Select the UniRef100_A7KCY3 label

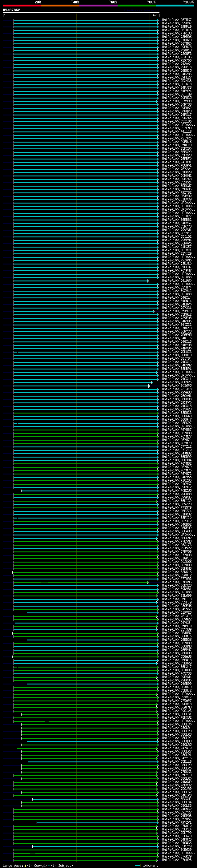pyautogui.click(x=177, y=328)
